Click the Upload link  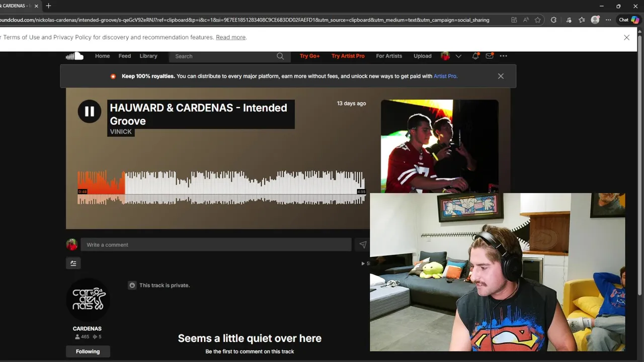423,56
